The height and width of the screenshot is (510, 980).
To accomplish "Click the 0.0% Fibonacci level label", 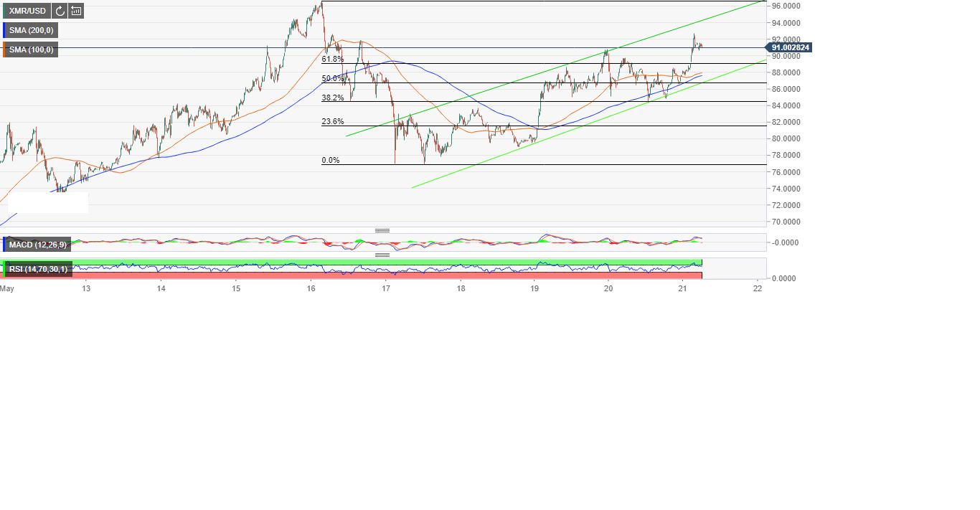I will (x=331, y=160).
